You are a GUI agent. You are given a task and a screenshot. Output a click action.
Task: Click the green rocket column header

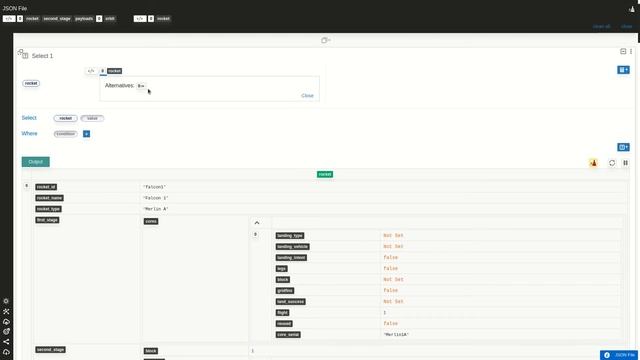[x=325, y=174]
